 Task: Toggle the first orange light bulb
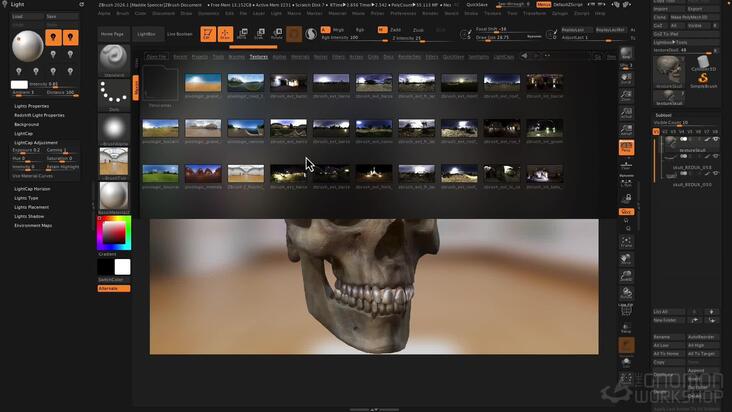point(53,37)
